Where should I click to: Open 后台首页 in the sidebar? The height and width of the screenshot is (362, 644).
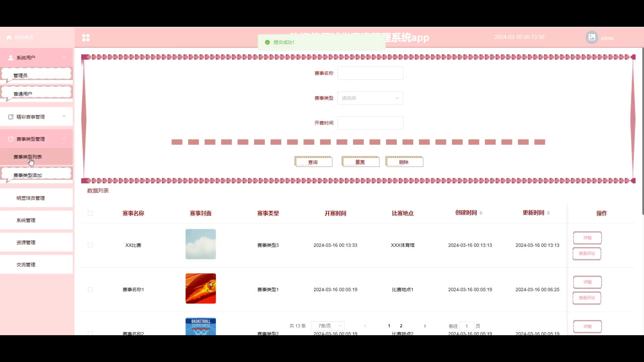[x=24, y=37]
